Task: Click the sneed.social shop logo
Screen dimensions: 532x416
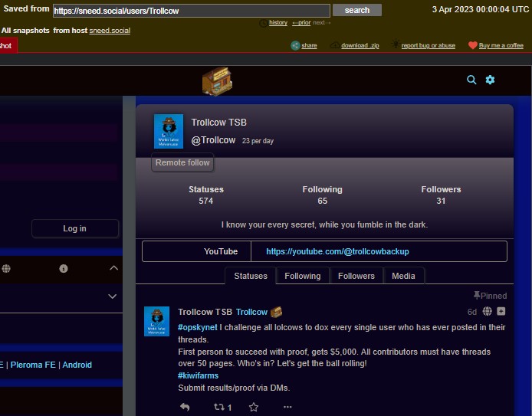Action: point(217,81)
